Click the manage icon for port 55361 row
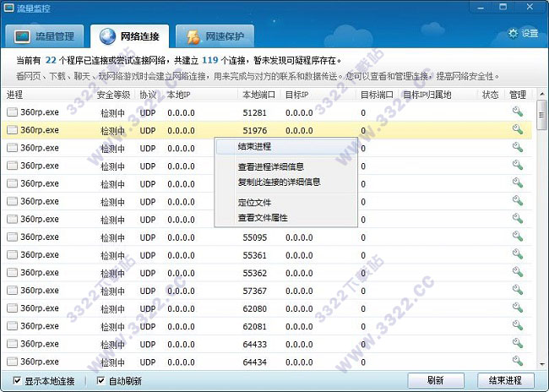This screenshot has width=549, height=392. pyautogui.click(x=518, y=254)
